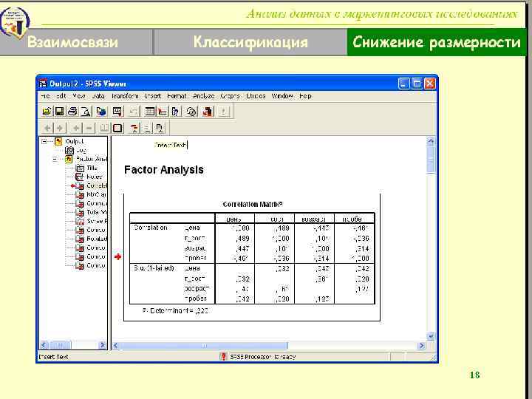Screen dimensions: 532x399
Task: Open Print Preview from the toolbar
Action: click(x=86, y=112)
